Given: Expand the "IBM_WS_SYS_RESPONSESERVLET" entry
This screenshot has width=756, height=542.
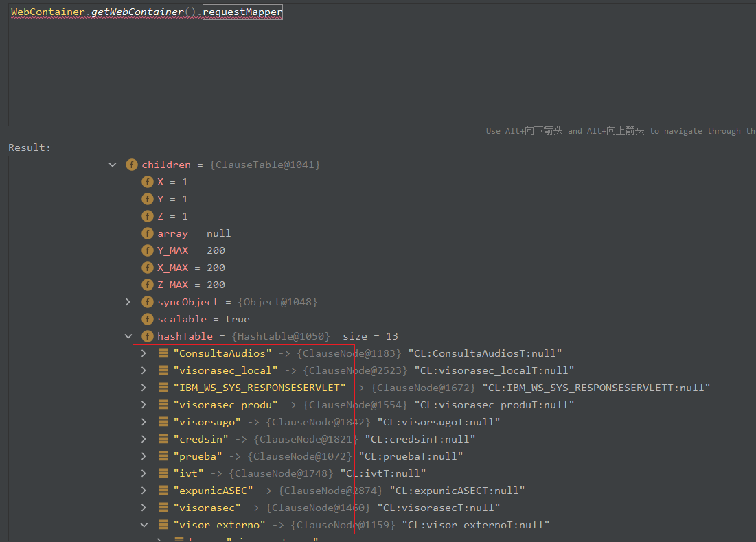Looking at the screenshot, I should pos(144,388).
